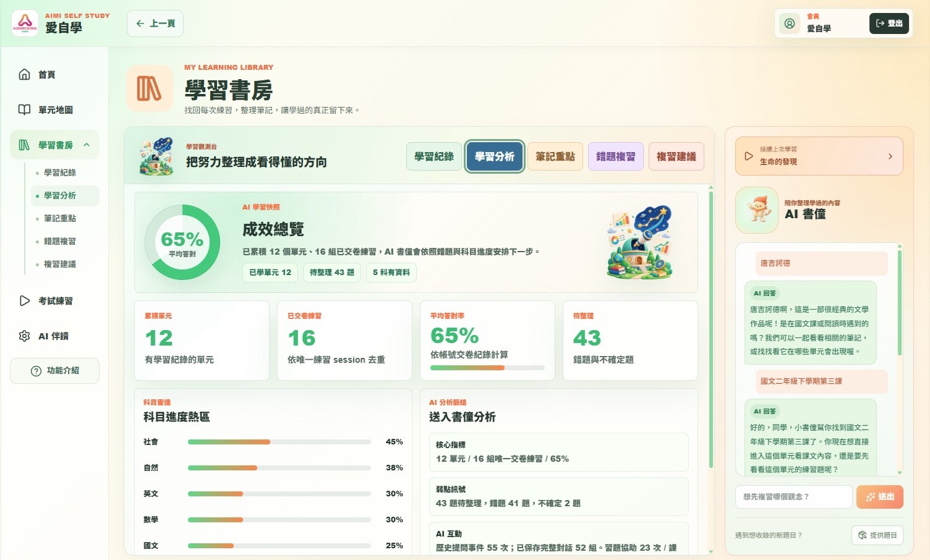Click the play icon beside 考試練習
930x560 pixels.
(25, 301)
